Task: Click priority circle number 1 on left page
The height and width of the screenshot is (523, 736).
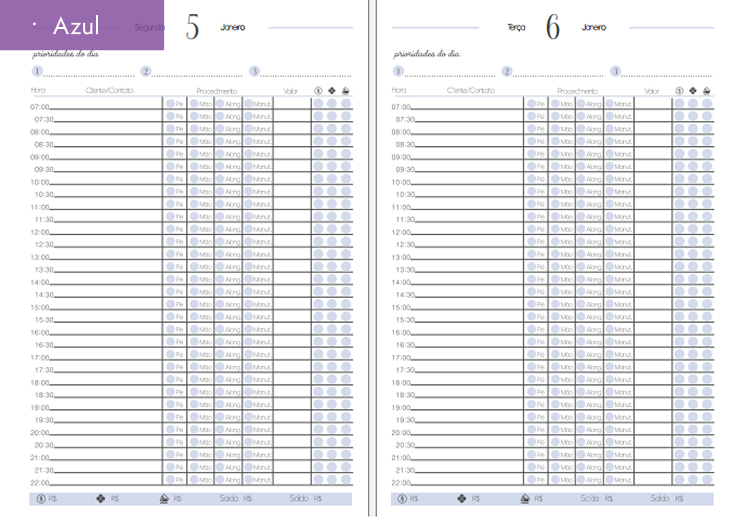Action: pos(38,71)
